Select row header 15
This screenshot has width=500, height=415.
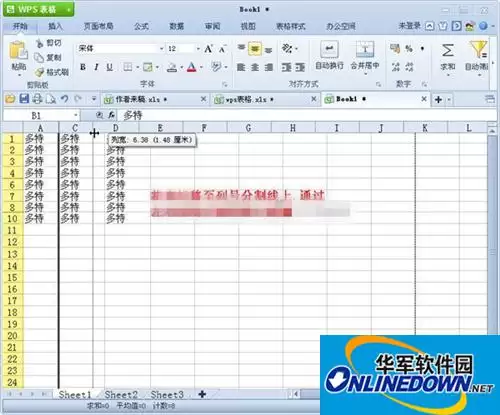12,277
